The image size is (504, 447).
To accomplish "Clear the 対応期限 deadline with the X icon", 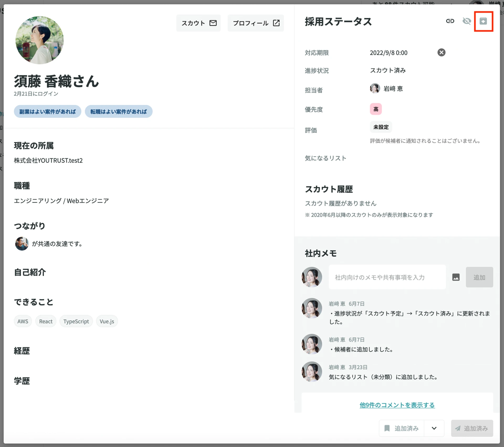I will [x=441, y=52].
